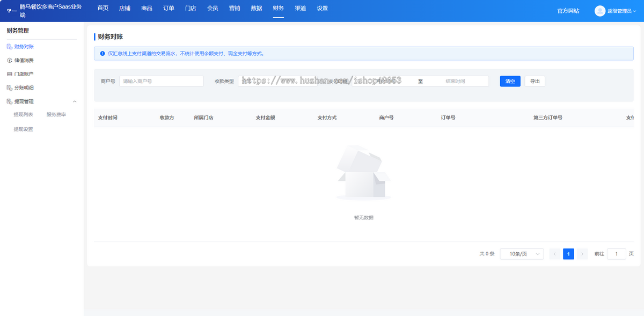This screenshot has height=316, width=644.
Task: Open the 订单 top menu
Action: (169, 8)
